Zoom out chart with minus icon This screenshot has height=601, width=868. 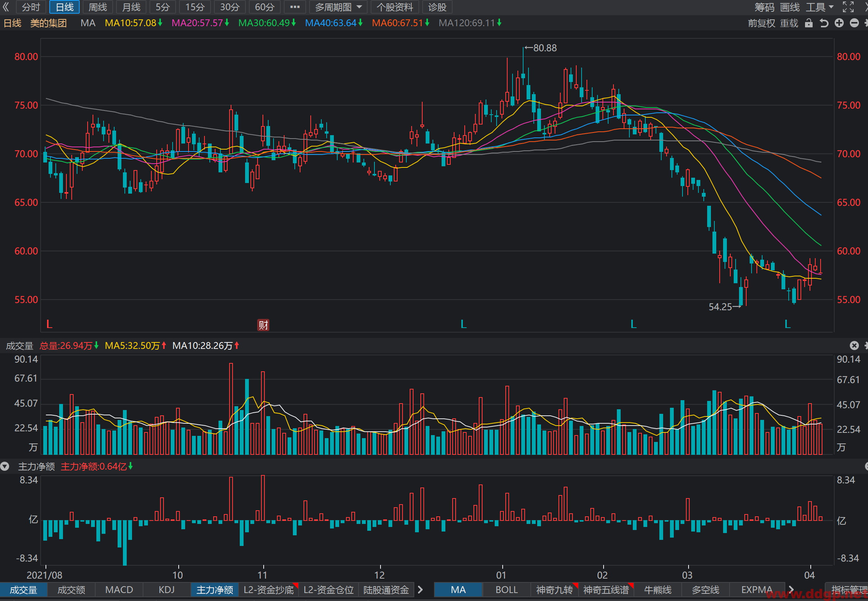pyautogui.click(x=854, y=23)
